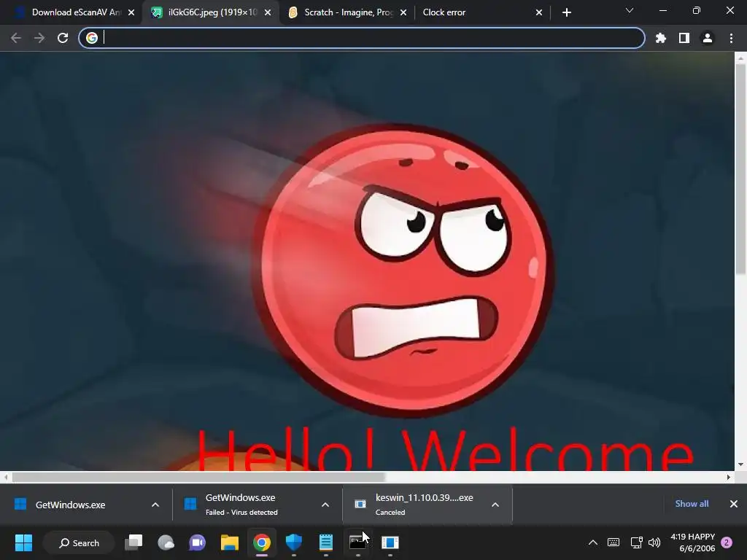Open the Teams Chat taskbar icon
The image size is (747, 560).
[197, 542]
